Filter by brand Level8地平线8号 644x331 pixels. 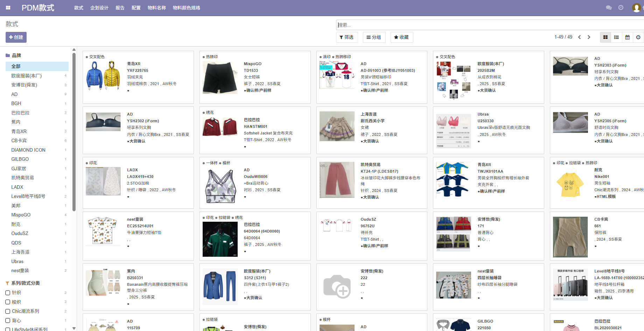(37, 196)
